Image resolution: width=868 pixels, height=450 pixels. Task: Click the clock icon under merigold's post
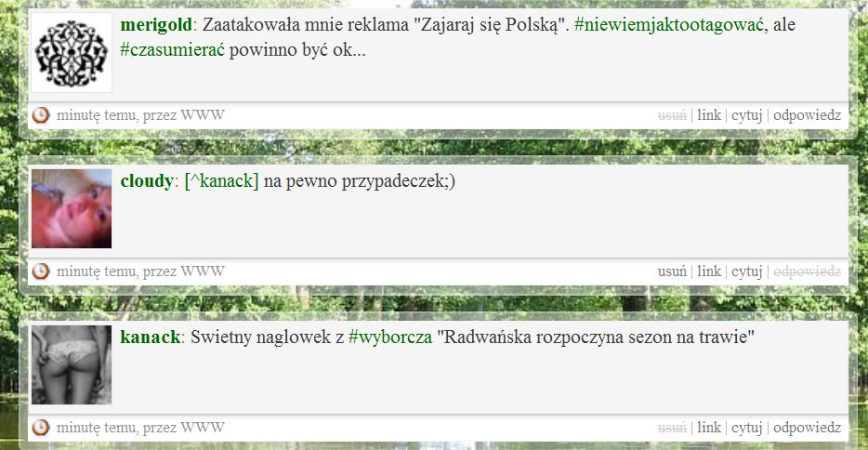pos(40,115)
